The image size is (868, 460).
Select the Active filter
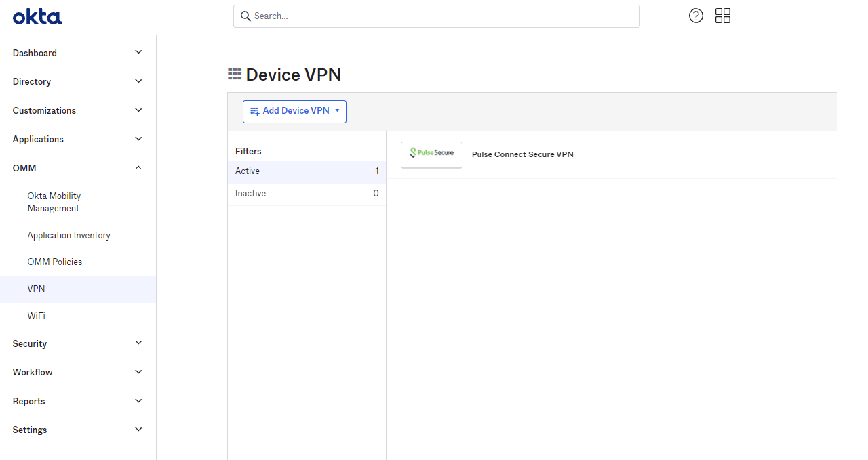pyautogui.click(x=307, y=171)
